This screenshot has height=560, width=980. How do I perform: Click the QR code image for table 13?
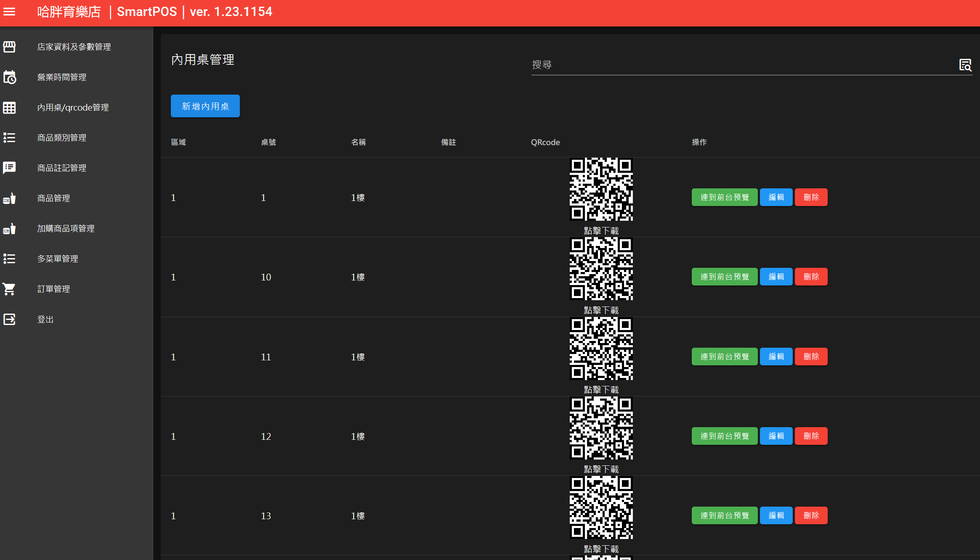tap(601, 507)
